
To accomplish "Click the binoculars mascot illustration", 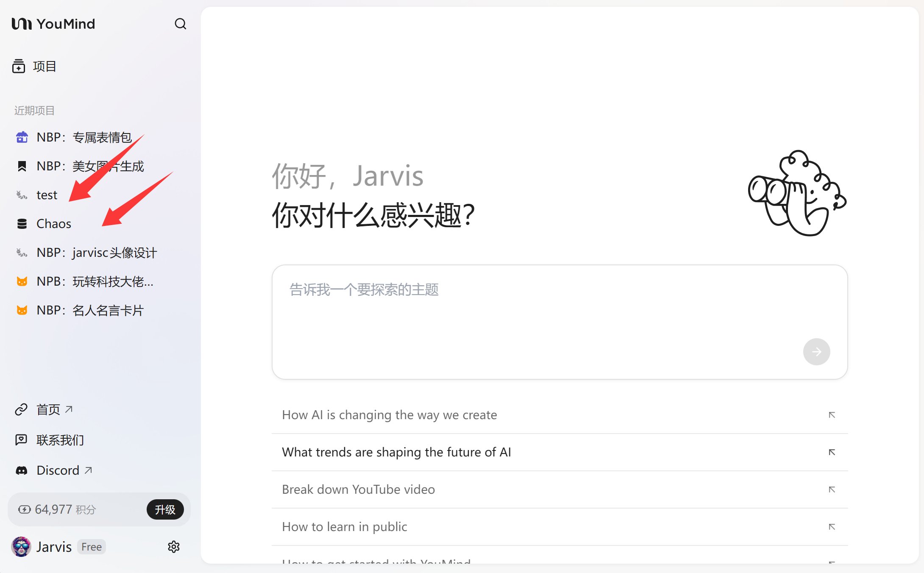I will (x=797, y=193).
